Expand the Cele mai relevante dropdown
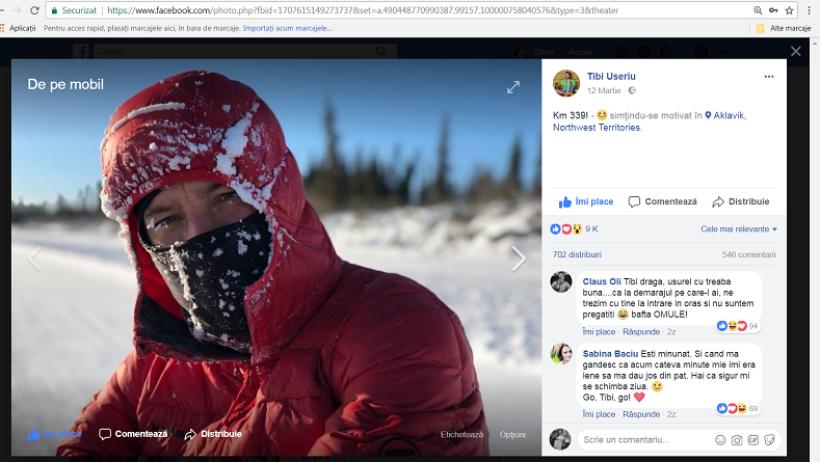 [738, 229]
